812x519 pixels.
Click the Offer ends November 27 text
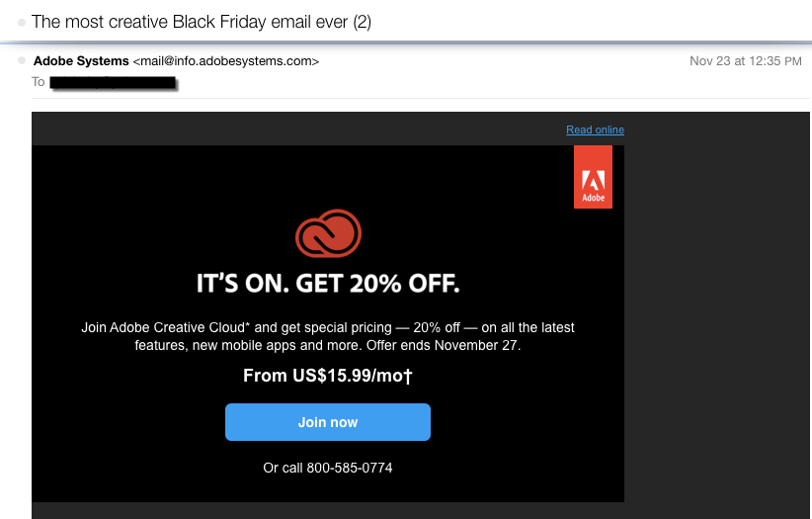click(x=444, y=345)
